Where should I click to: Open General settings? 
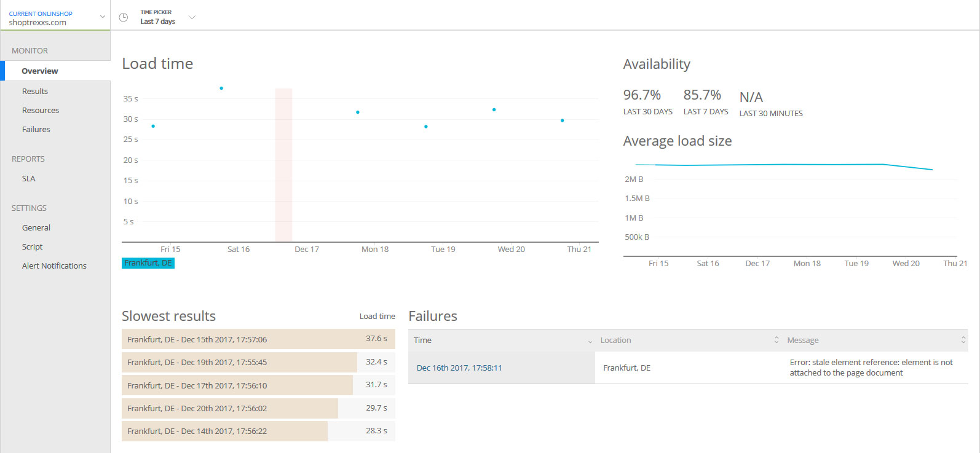36,228
